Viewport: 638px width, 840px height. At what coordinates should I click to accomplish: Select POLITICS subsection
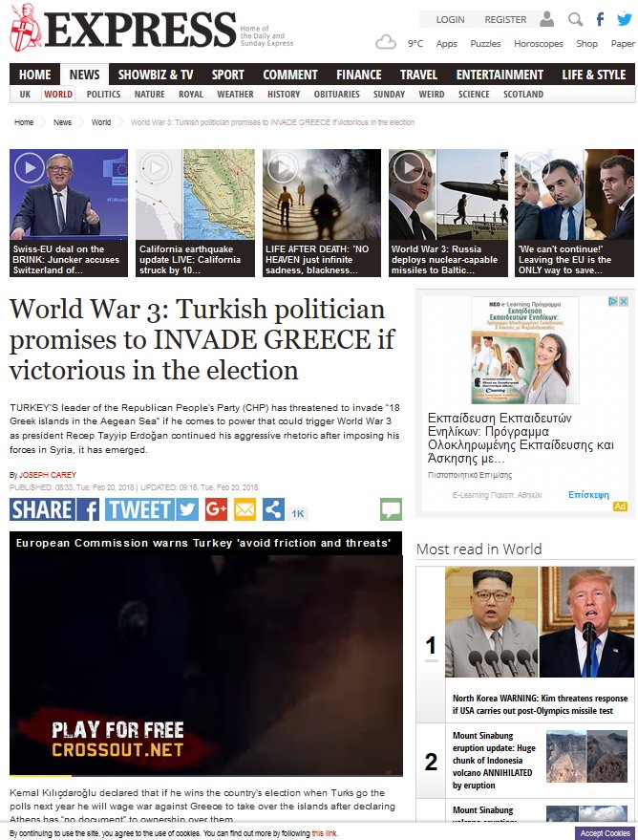click(x=103, y=95)
